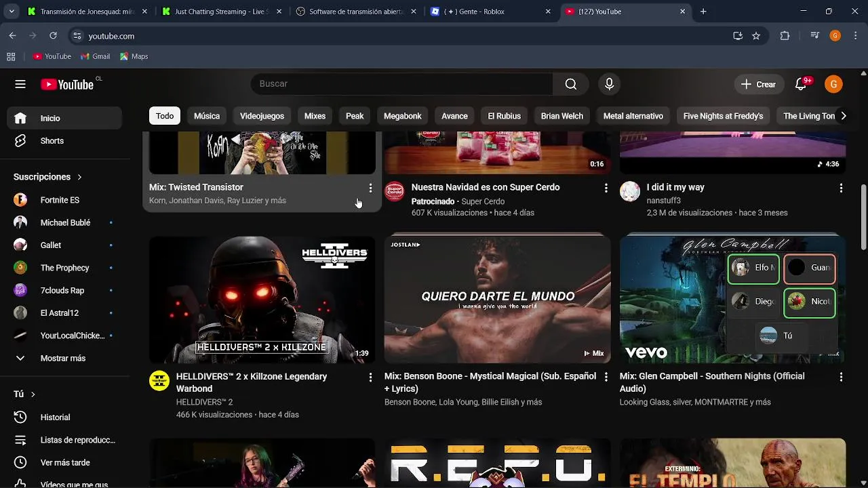
Task: Open tab search dropdown in Chrome
Action: [x=11, y=12]
